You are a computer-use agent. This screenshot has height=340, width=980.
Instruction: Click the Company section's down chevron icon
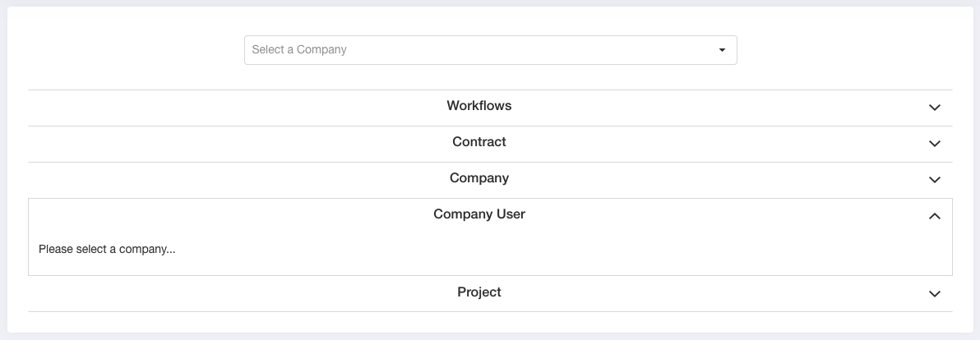coord(935,180)
